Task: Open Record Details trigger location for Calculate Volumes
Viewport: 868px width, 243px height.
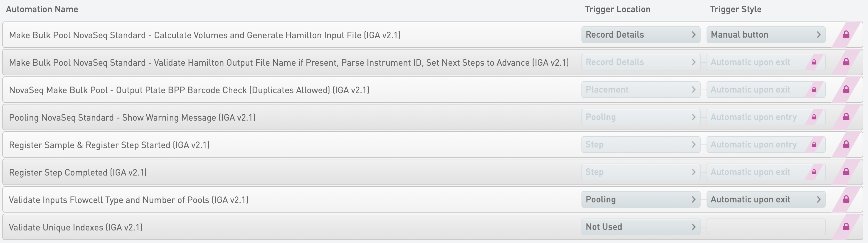Action: pyautogui.click(x=640, y=34)
